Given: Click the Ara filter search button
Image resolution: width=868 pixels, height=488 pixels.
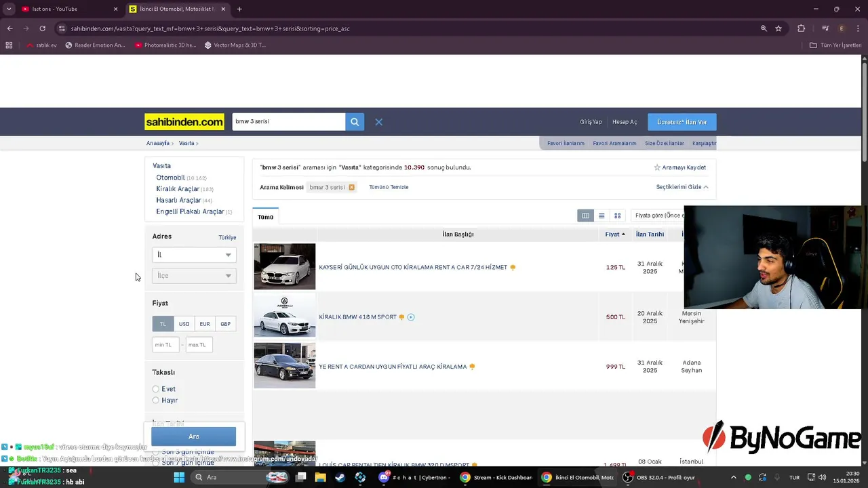Looking at the screenshot, I should [193, 436].
